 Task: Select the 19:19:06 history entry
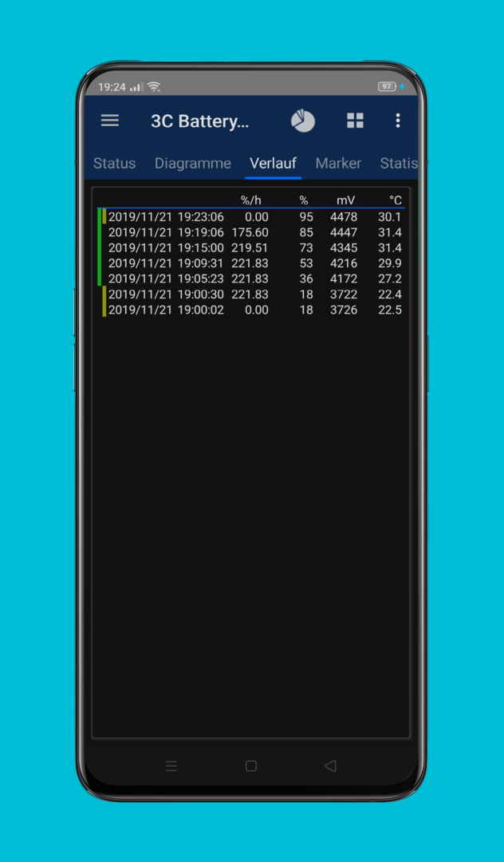tap(250, 232)
